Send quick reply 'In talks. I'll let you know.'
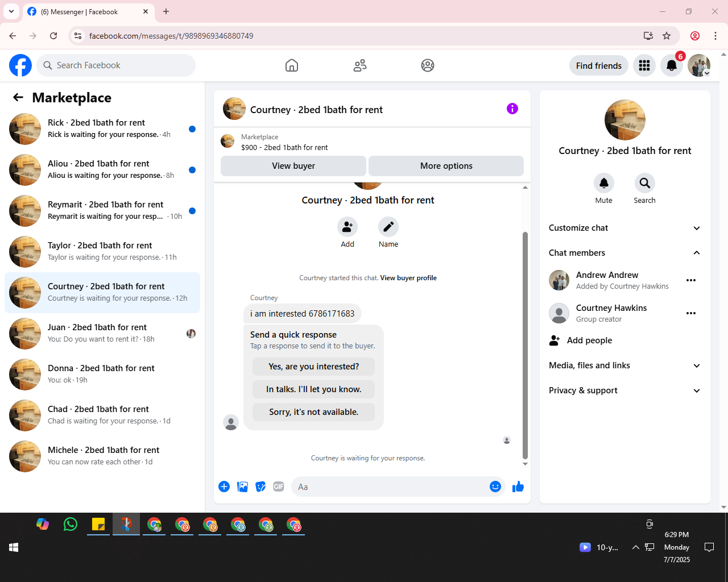728x582 pixels. click(314, 389)
